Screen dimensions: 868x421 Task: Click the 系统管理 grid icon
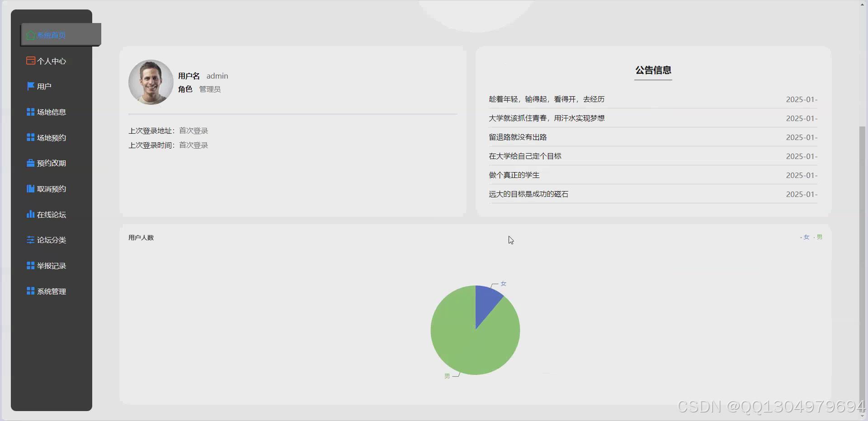point(30,291)
